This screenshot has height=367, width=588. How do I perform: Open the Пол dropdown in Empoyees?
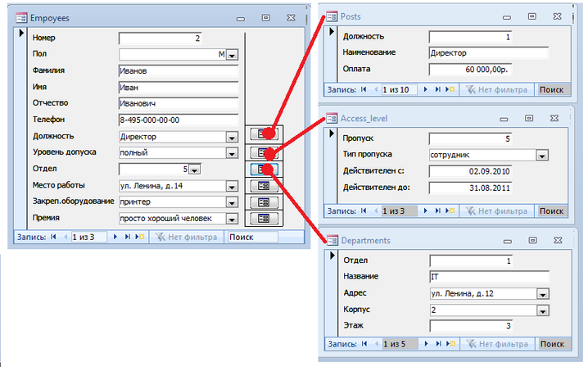232,55
